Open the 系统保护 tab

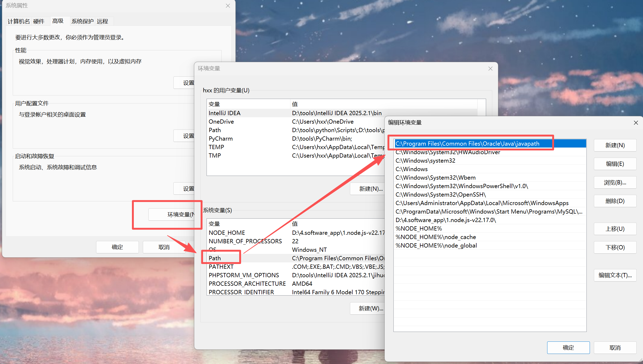[82, 21]
